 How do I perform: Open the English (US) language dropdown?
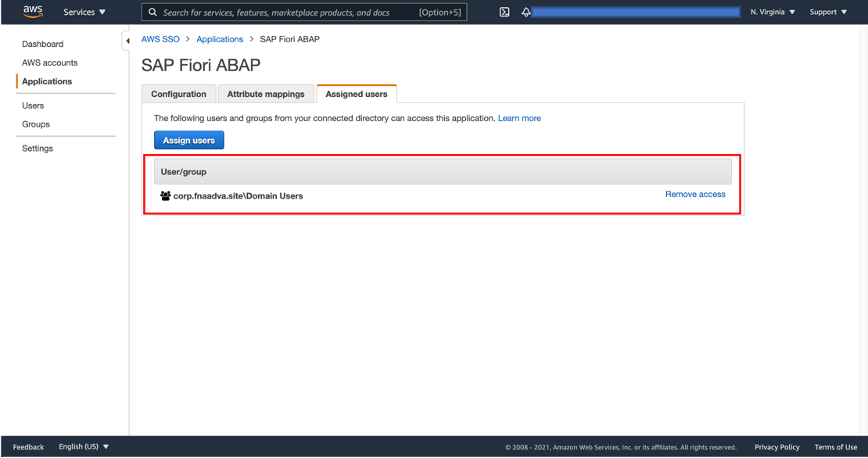click(84, 446)
